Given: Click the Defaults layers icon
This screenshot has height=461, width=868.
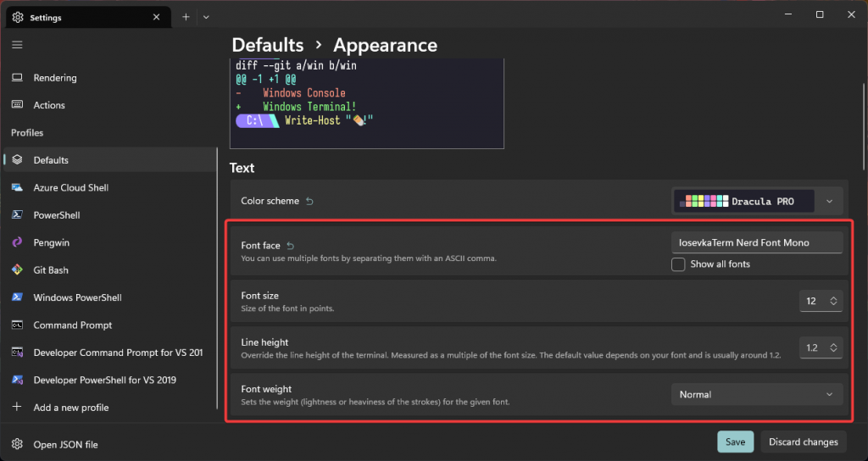Looking at the screenshot, I should (17, 159).
